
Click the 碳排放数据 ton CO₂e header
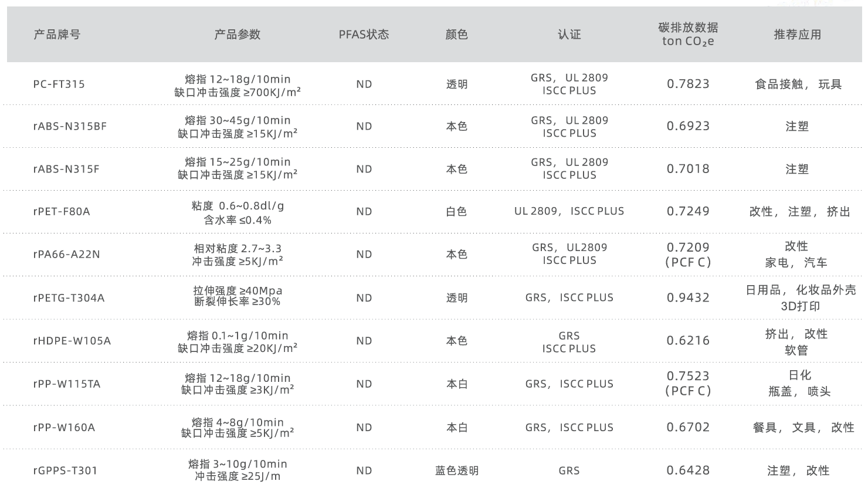(688, 34)
